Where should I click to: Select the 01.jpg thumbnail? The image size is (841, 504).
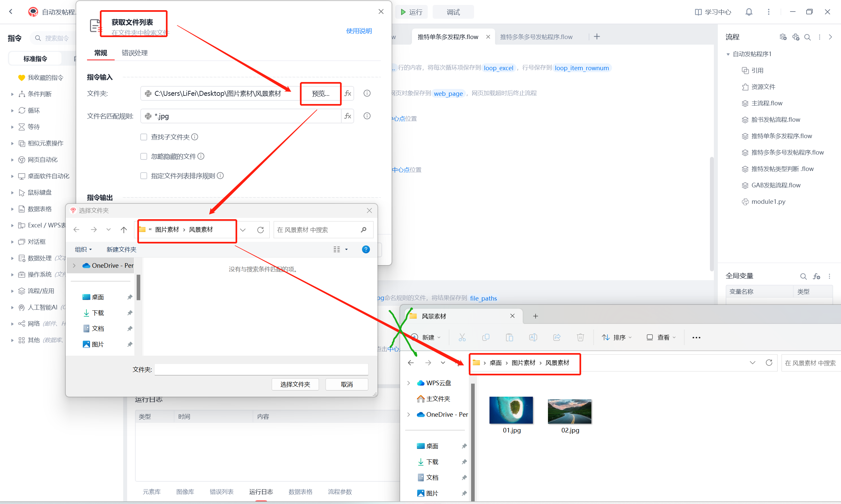511,410
